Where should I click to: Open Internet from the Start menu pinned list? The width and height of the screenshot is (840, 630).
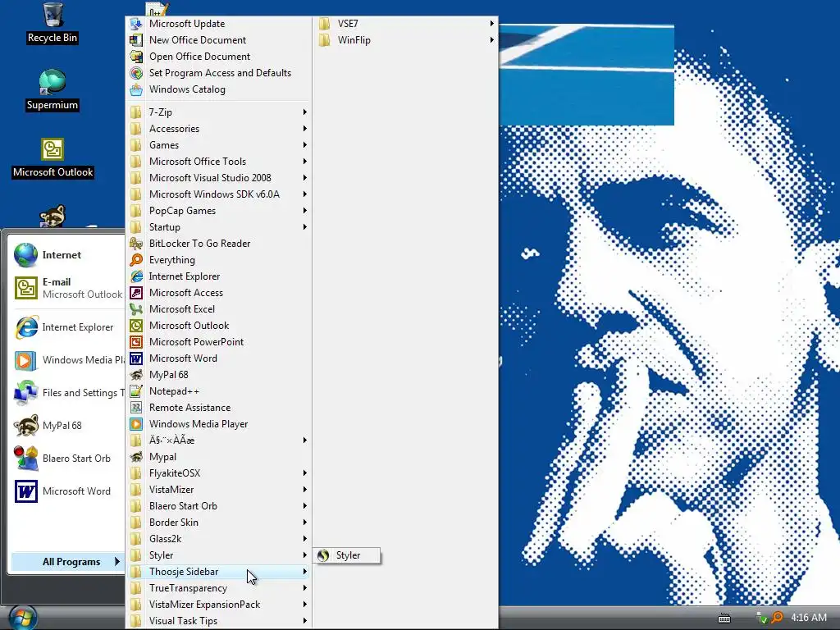tap(67, 255)
